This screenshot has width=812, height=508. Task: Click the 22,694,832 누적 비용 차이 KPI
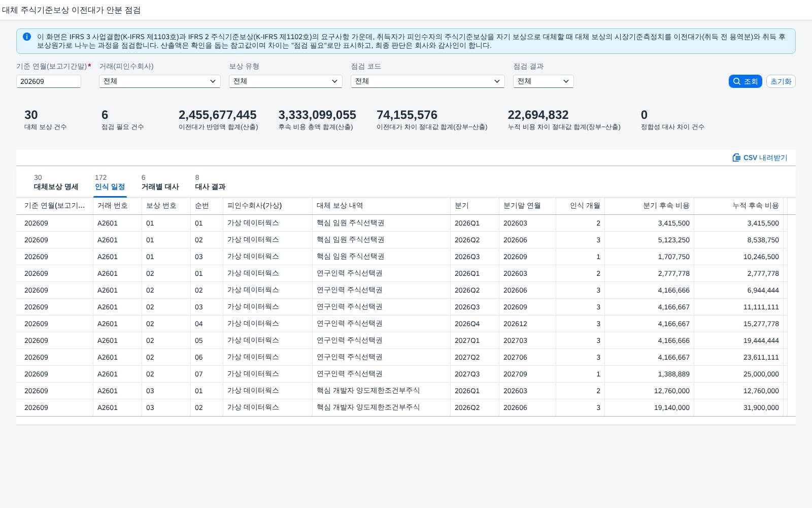[564, 120]
